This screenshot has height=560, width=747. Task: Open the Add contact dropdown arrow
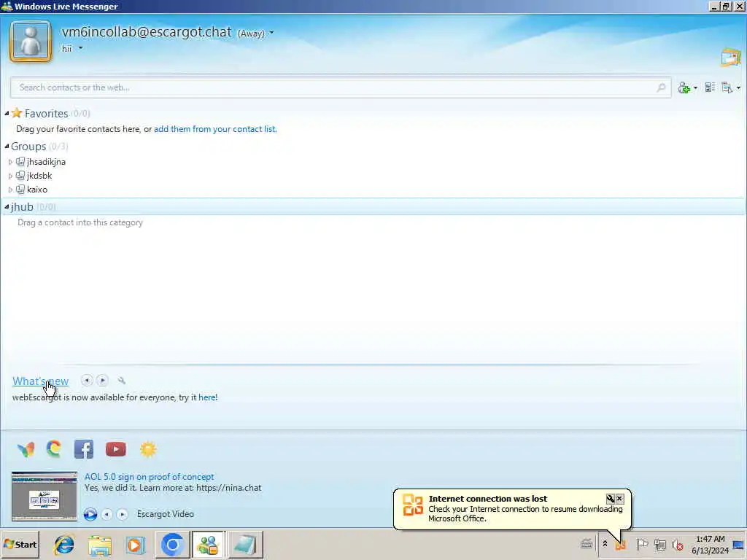point(695,87)
